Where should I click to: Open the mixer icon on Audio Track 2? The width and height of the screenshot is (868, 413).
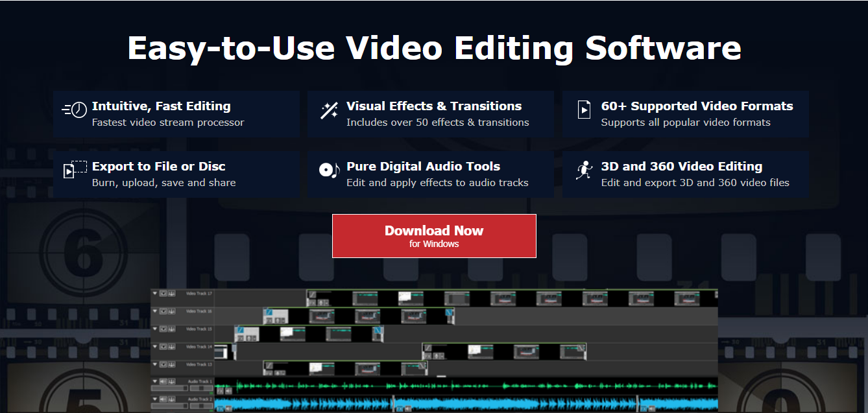click(x=172, y=399)
